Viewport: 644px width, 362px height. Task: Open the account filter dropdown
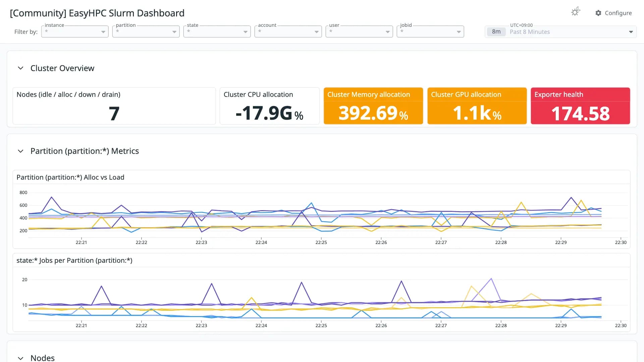[288, 32]
